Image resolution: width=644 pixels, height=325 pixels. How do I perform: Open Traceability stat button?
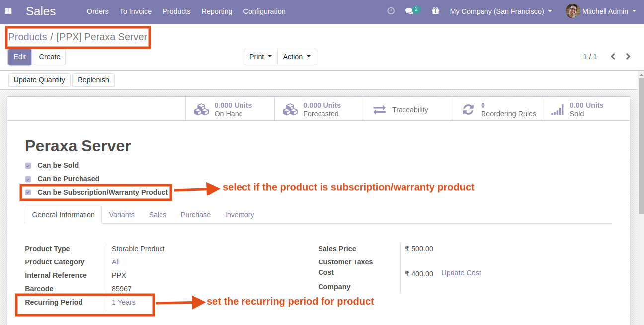point(407,109)
